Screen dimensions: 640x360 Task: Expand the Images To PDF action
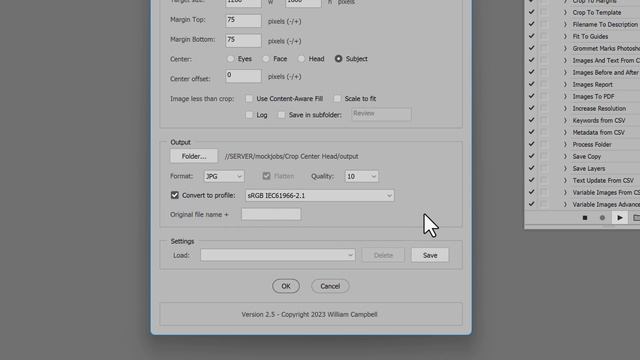click(x=565, y=96)
